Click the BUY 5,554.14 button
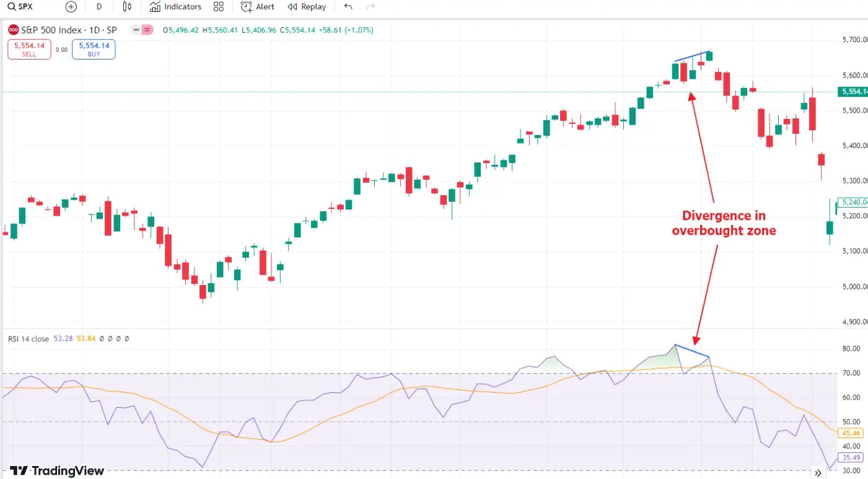The image size is (868, 479). tap(94, 50)
